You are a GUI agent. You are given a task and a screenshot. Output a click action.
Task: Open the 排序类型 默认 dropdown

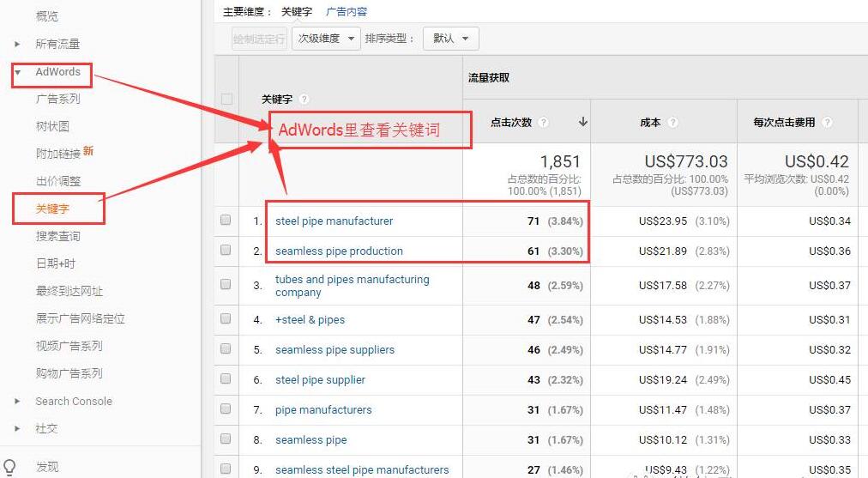(x=450, y=39)
